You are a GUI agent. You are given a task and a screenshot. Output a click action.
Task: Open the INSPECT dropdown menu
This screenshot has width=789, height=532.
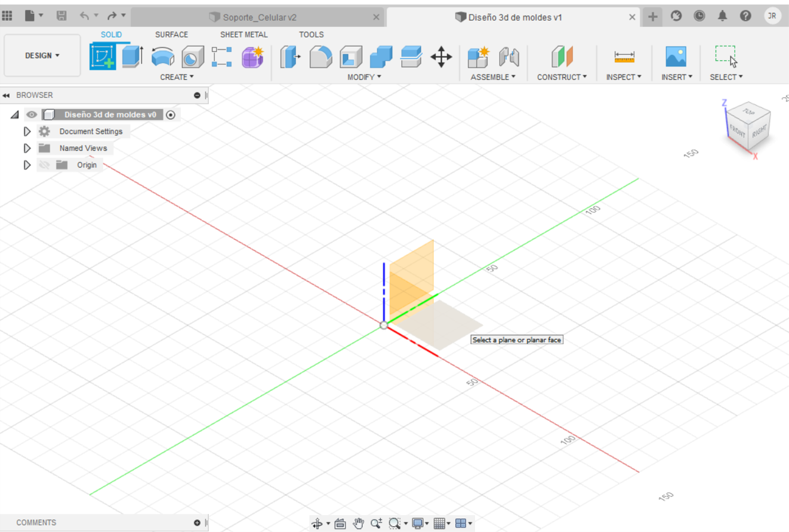coord(624,77)
